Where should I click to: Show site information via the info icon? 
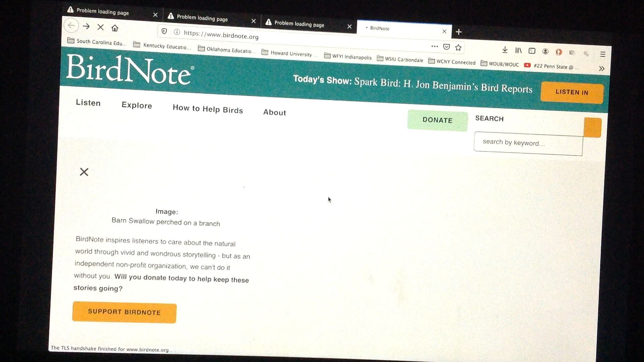click(177, 32)
